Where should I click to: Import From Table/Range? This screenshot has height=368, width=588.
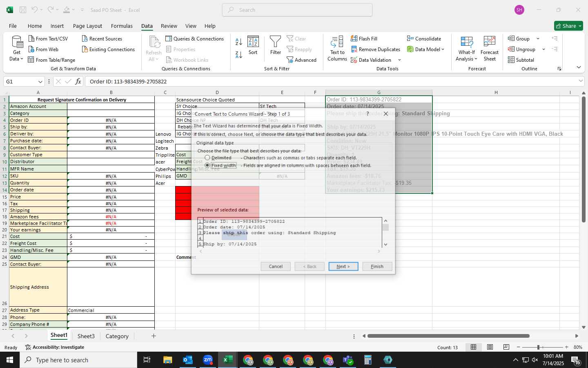point(51,60)
